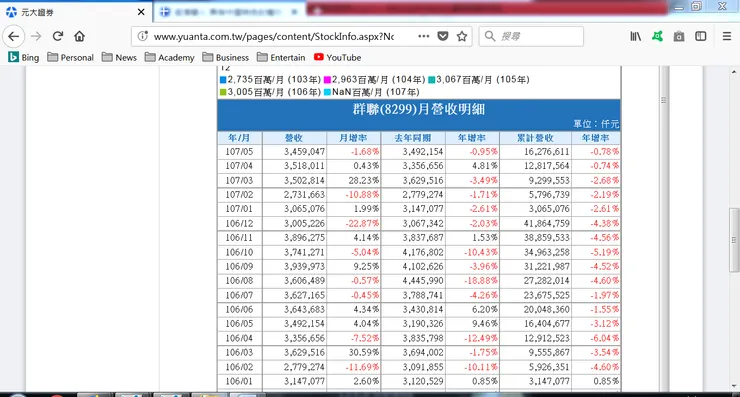
Task: Click the forward navigation arrow
Action: pyautogui.click(x=36, y=36)
